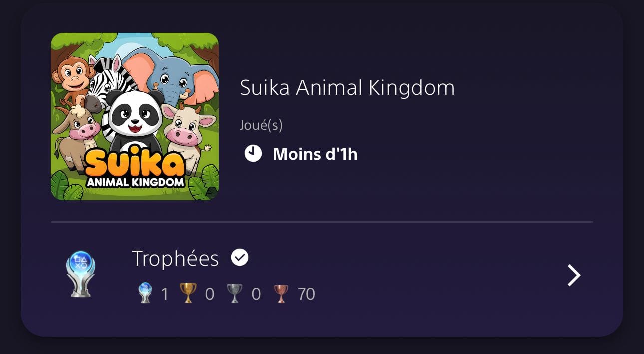This screenshot has height=354, width=644.
Task: Click the Moins d'1h playtime text
Action: (x=316, y=154)
